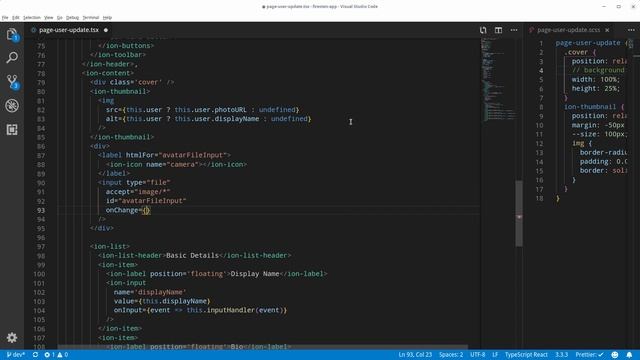The height and width of the screenshot is (360, 640).
Task: Click 'avatarFileInput' id value on line 92
Action: [x=152, y=201]
